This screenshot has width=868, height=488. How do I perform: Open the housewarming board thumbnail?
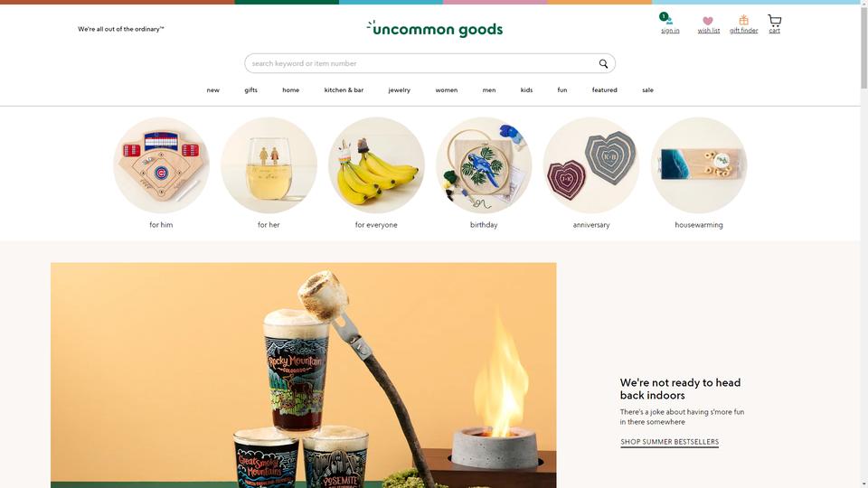click(x=699, y=164)
